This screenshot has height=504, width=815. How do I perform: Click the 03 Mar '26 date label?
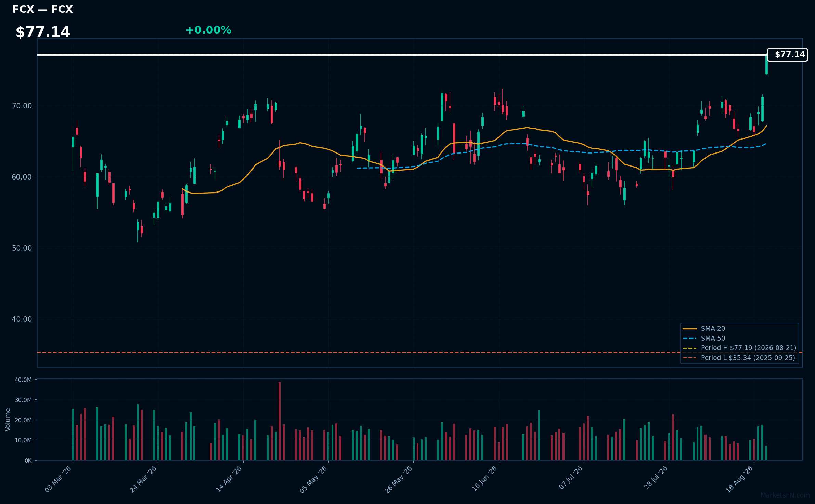pyautogui.click(x=58, y=479)
